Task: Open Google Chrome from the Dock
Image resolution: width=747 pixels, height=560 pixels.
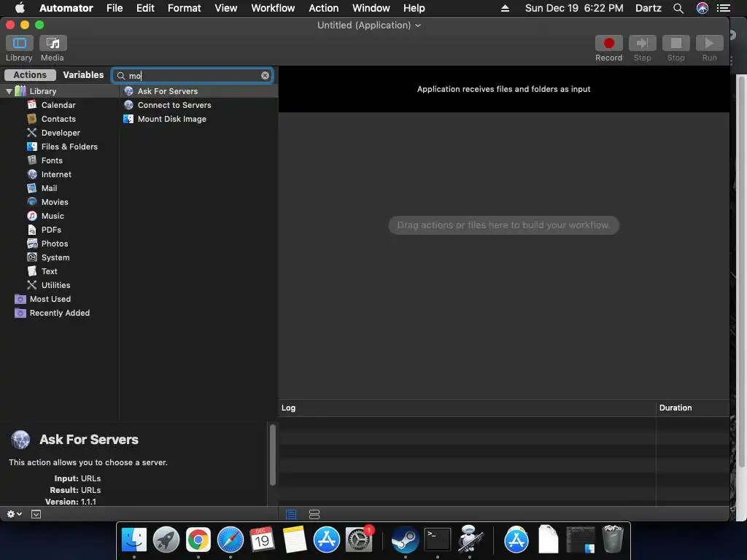Action: (198, 540)
